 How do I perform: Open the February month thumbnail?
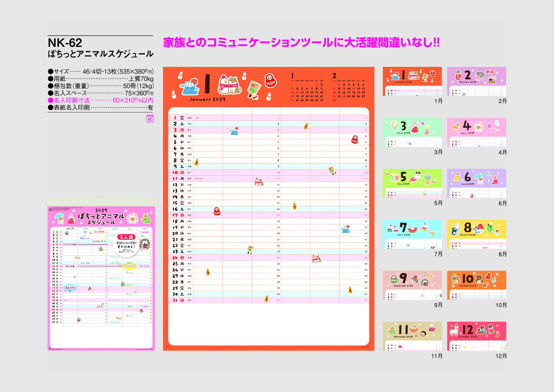(476, 81)
